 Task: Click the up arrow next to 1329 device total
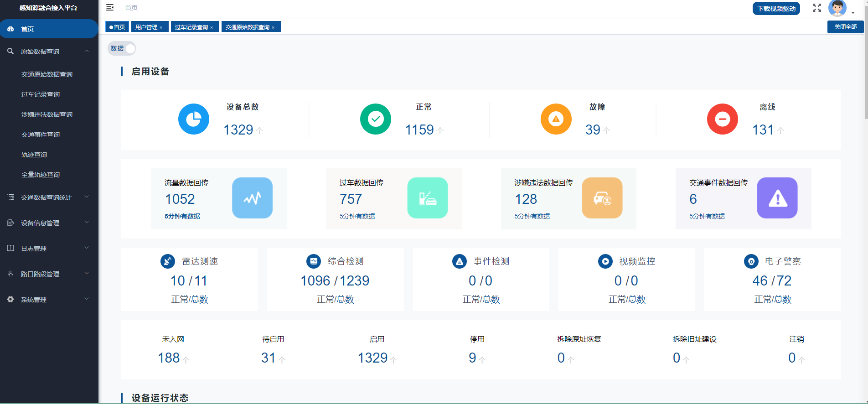[259, 130]
